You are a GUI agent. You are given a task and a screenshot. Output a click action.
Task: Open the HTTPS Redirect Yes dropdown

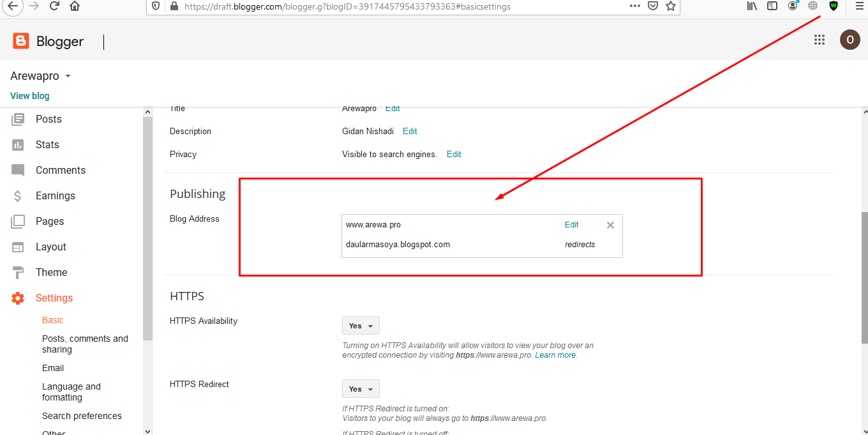point(361,389)
